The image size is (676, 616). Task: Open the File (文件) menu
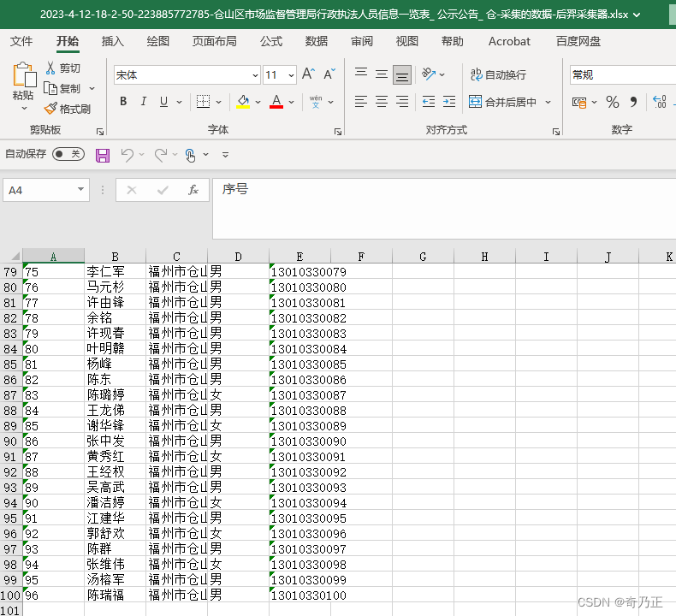click(x=21, y=41)
